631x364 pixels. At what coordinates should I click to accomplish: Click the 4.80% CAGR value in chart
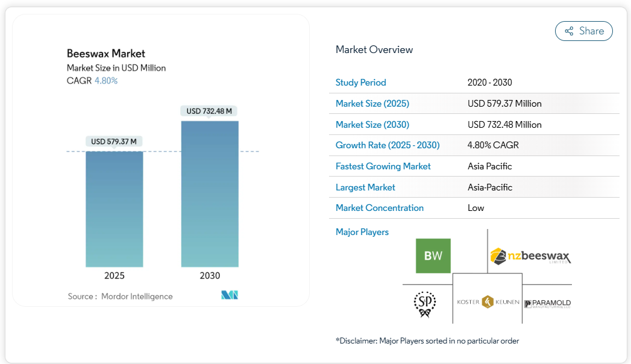[106, 81]
